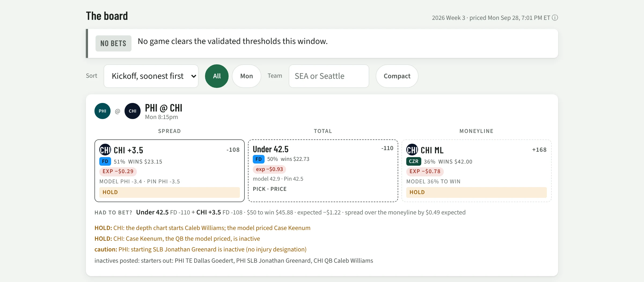Image resolution: width=644 pixels, height=282 pixels.
Task: Click the MONEYLINE column heading
Action: coord(477,131)
